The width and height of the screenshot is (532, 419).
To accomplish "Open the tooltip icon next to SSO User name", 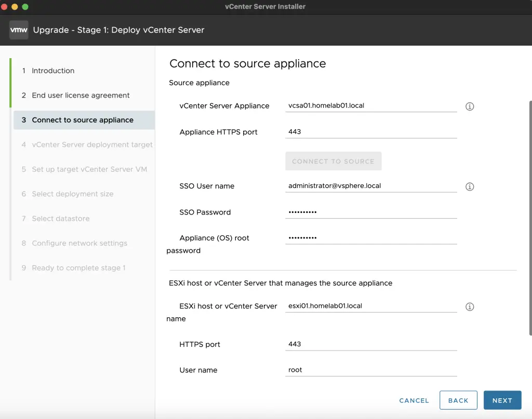I will (x=470, y=186).
